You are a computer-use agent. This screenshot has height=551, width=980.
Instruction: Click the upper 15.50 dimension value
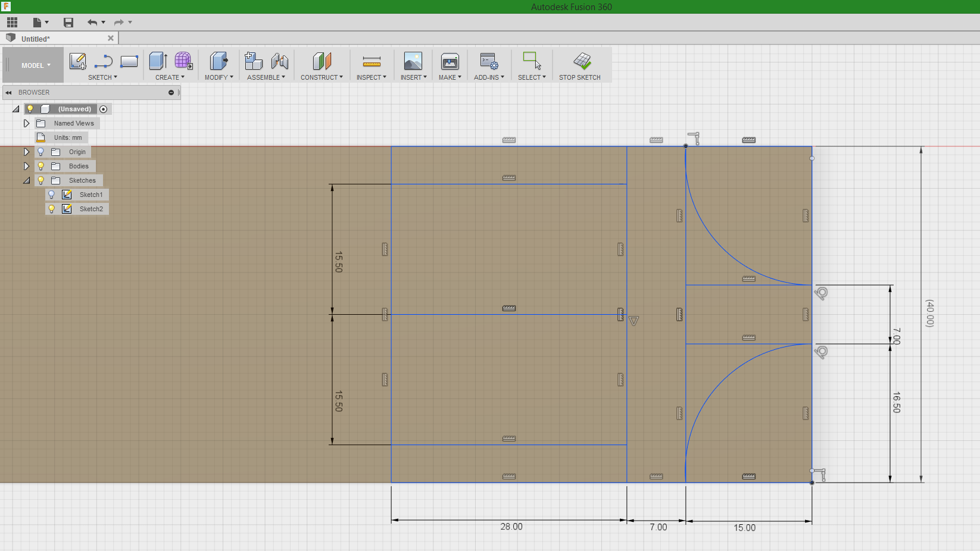[339, 262]
